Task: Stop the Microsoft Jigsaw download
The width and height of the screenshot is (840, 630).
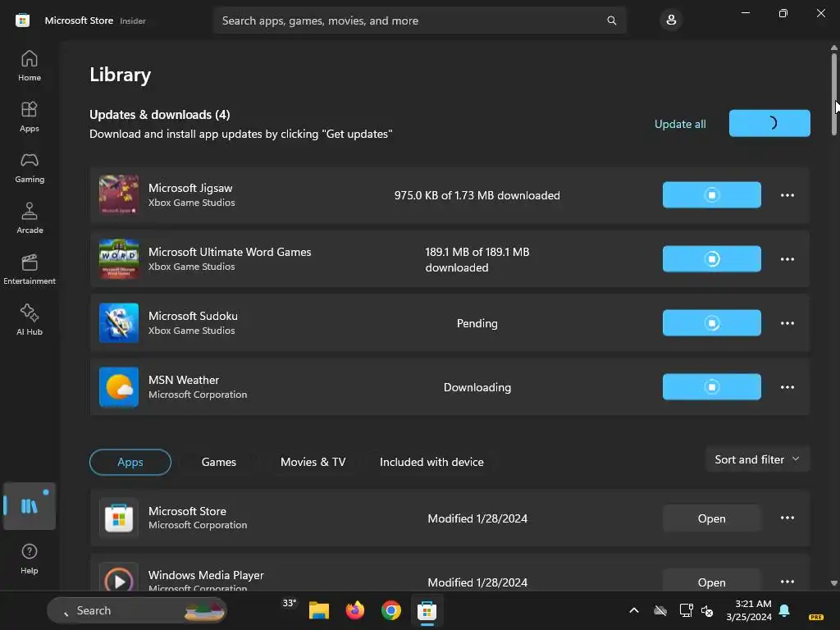Action: point(711,195)
